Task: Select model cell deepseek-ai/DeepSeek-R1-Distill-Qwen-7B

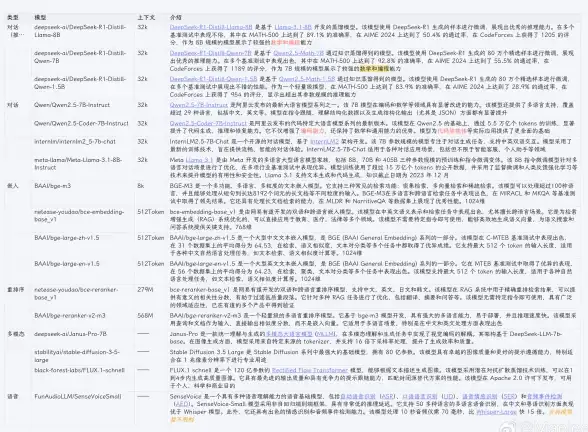Action: (x=80, y=57)
